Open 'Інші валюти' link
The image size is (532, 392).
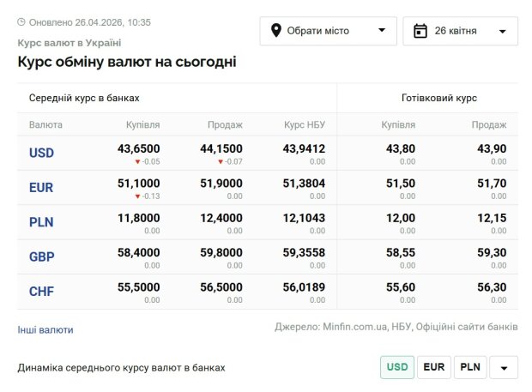pyautogui.click(x=45, y=329)
